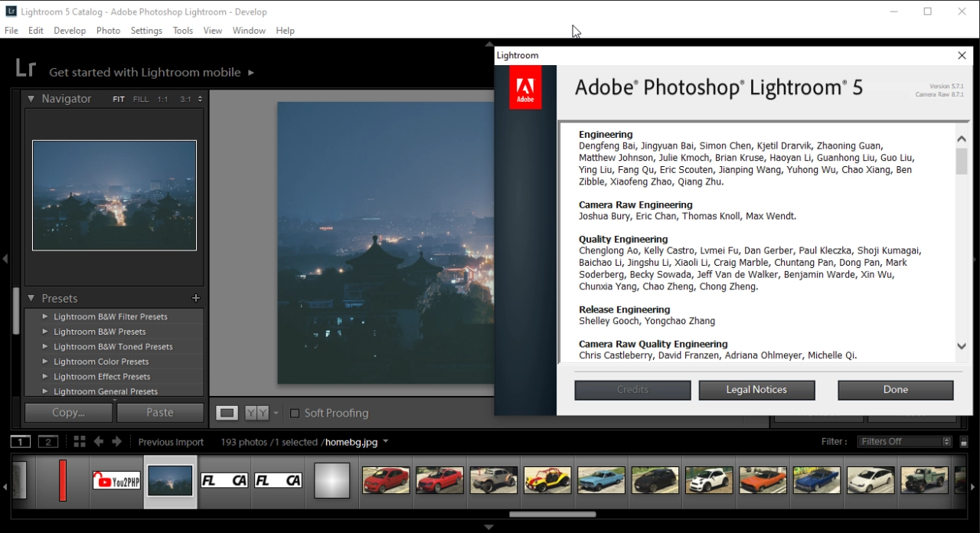Click Navigator preview image

pos(114,195)
